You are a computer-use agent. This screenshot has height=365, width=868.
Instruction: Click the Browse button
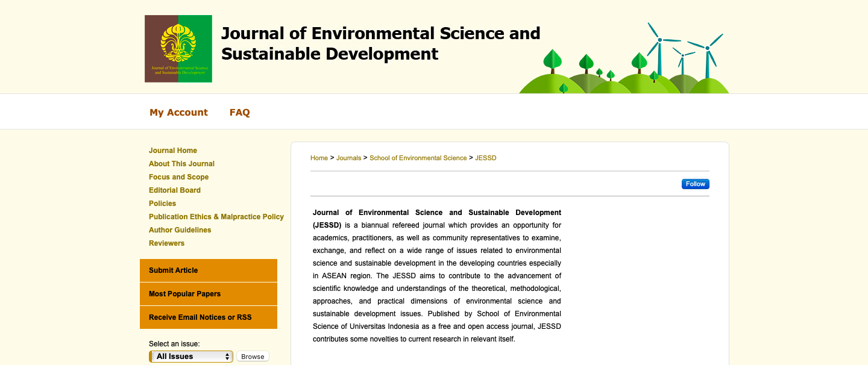pyautogui.click(x=253, y=357)
